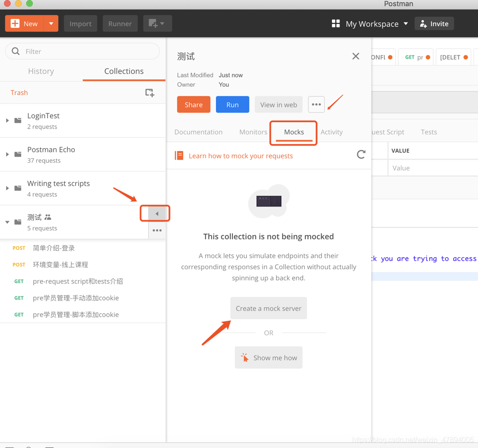Select the Mocks tab
Image resolution: width=478 pixels, height=448 pixels.
tap(294, 132)
